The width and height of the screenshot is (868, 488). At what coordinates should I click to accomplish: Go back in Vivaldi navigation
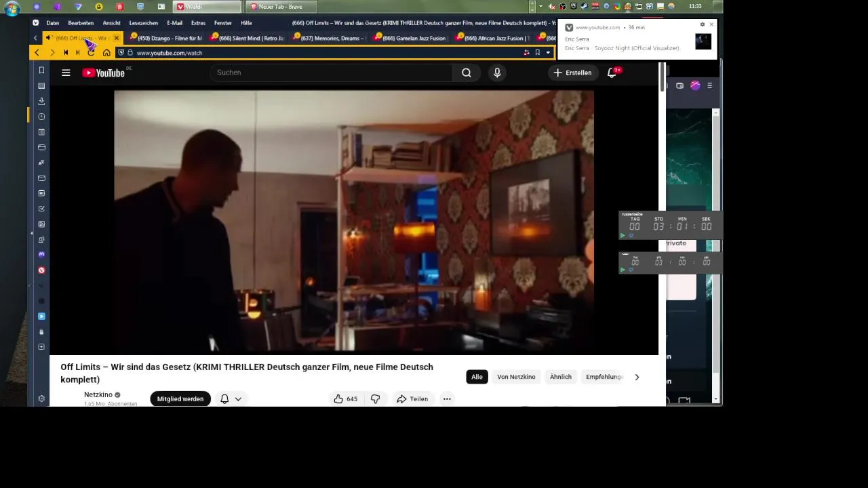(37, 53)
